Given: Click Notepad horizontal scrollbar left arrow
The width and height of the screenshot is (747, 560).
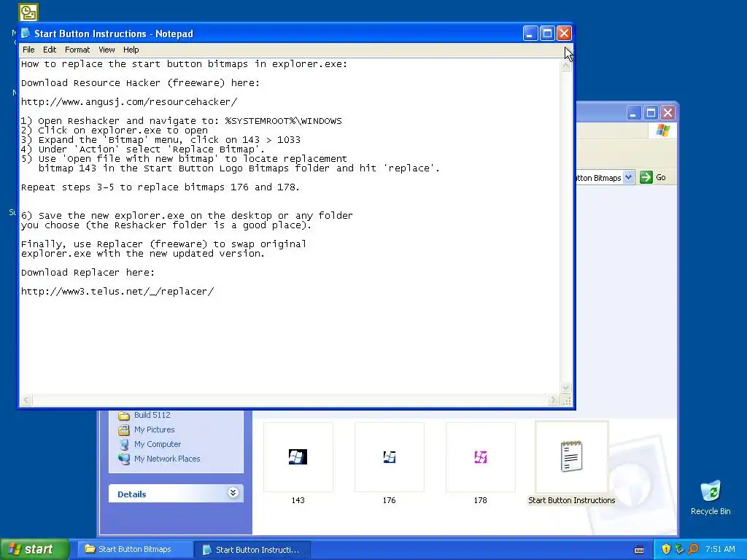Looking at the screenshot, I should click(x=26, y=400).
